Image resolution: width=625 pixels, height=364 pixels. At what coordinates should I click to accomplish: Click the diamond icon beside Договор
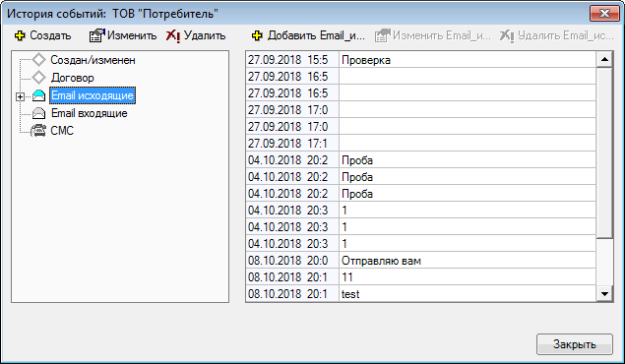pyautogui.click(x=38, y=78)
